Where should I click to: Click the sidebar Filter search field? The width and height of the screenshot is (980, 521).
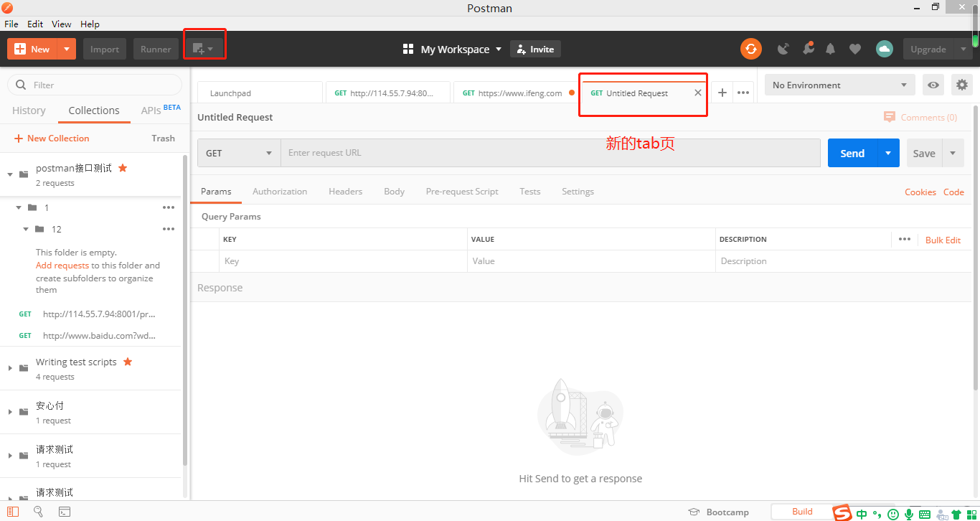click(95, 85)
